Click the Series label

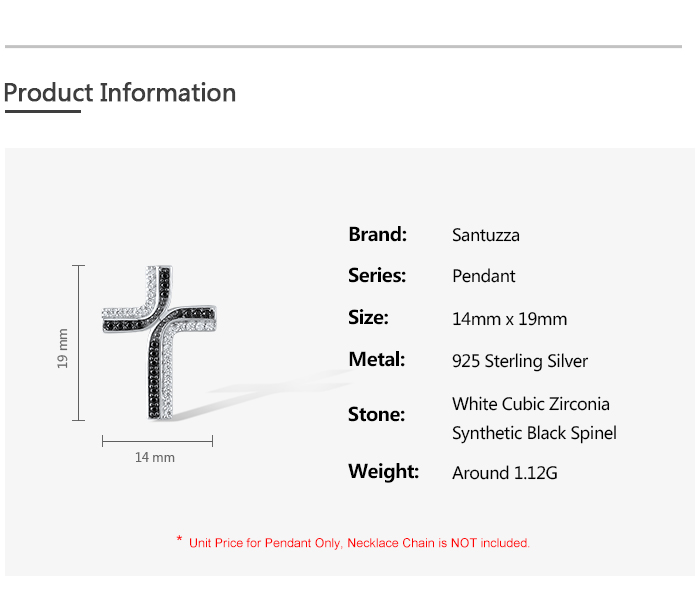(x=377, y=275)
